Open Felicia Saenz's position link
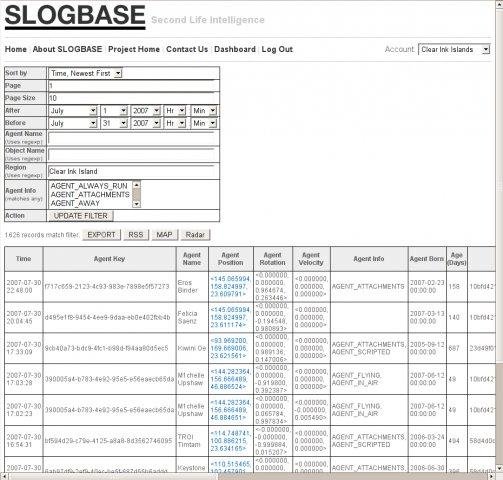 [230, 317]
